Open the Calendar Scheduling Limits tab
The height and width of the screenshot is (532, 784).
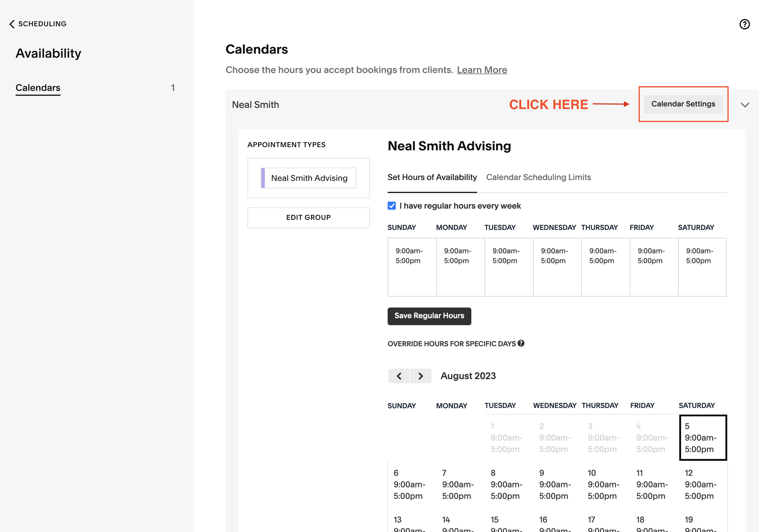point(538,177)
